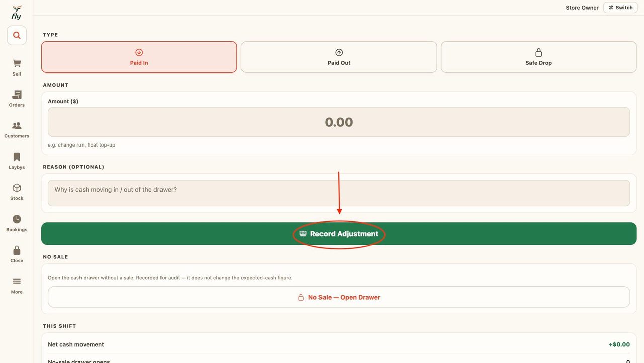The image size is (644, 363).
Task: Click the 'e.g. change run, float top-up' hint
Action: point(82,145)
